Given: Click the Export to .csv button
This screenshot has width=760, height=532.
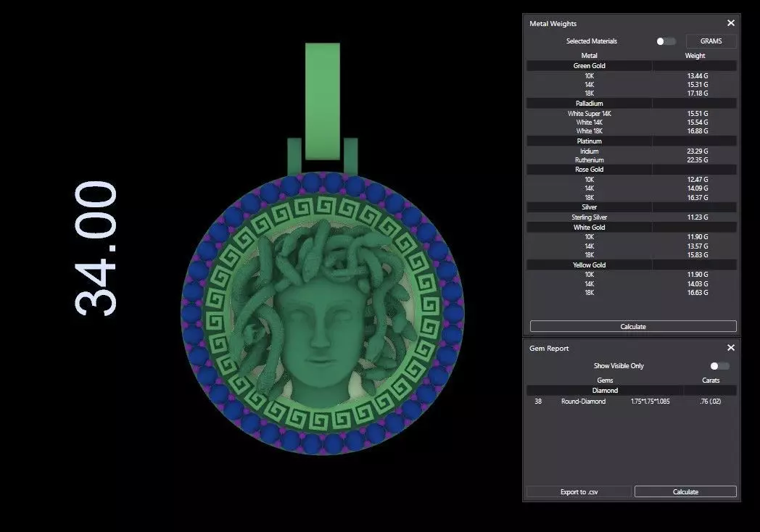Looking at the screenshot, I should point(579,492).
